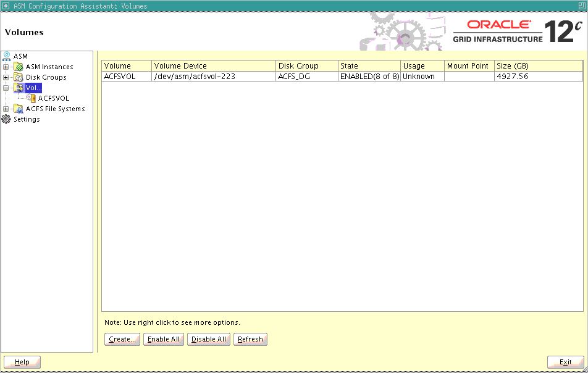This screenshot has height=373, width=588.
Task: Expand the ASM Instances tree node
Action: [x=6, y=67]
